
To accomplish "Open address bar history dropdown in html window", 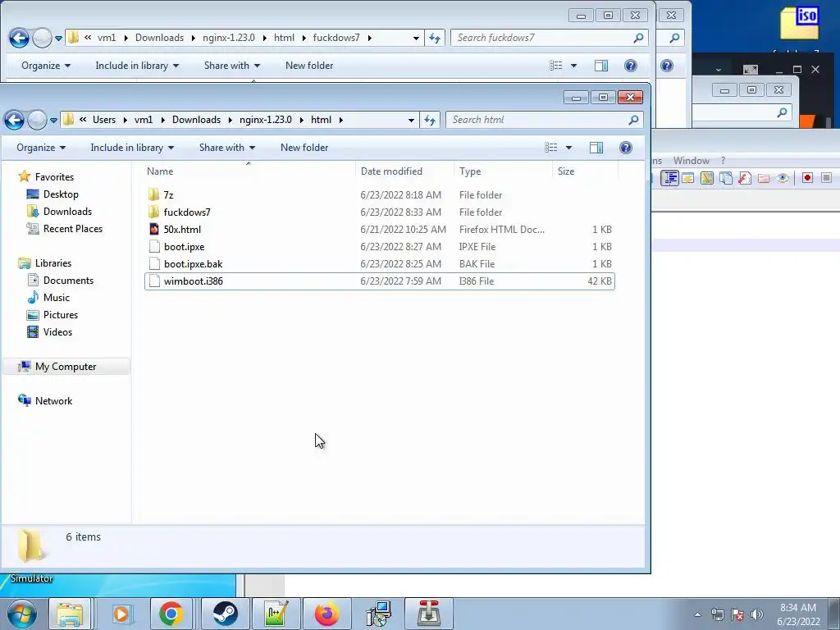I will coord(411,120).
